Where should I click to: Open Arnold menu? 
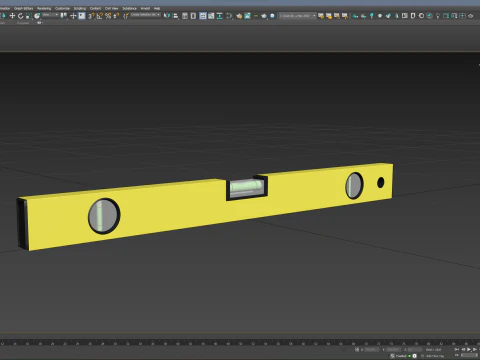click(145, 8)
